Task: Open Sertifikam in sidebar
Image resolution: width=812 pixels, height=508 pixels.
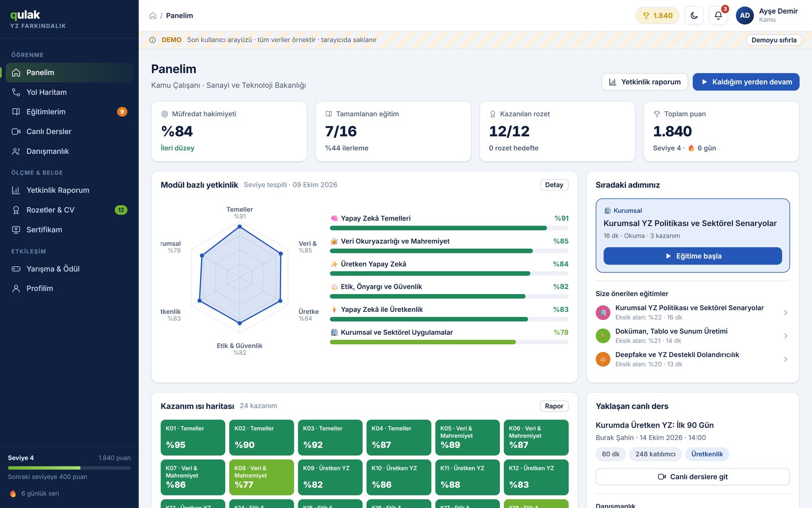Action: coord(69,230)
